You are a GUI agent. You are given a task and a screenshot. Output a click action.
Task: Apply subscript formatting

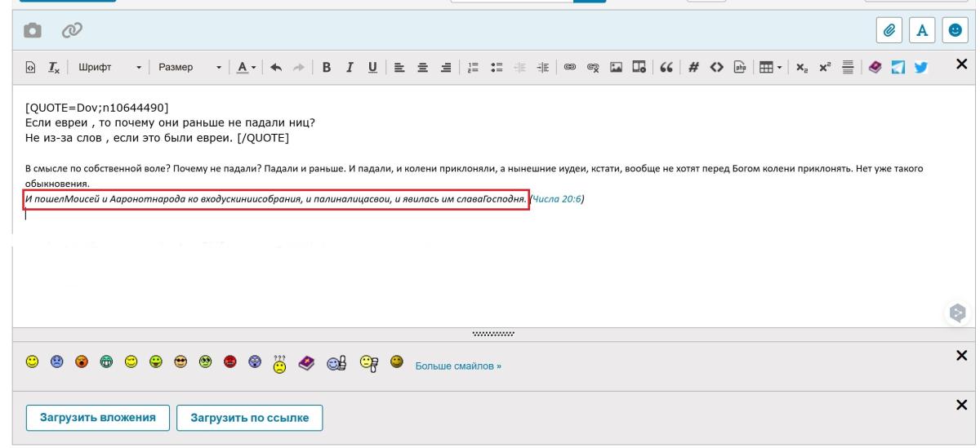click(801, 67)
